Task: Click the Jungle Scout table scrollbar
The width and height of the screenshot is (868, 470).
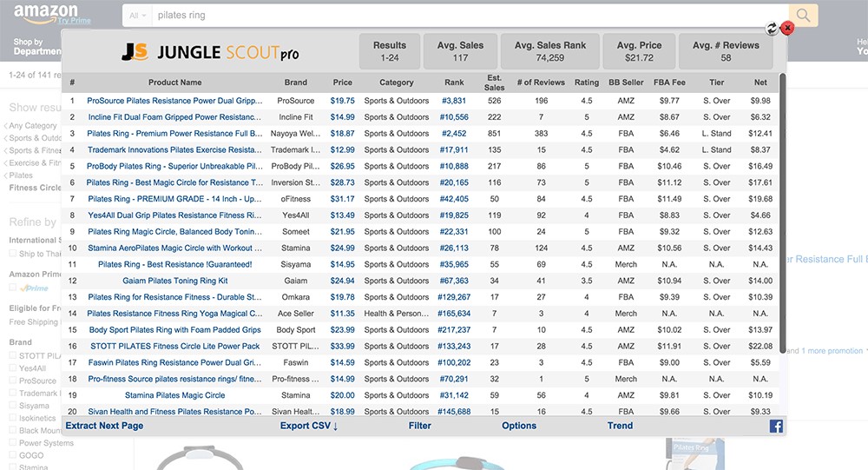Action: click(x=783, y=214)
